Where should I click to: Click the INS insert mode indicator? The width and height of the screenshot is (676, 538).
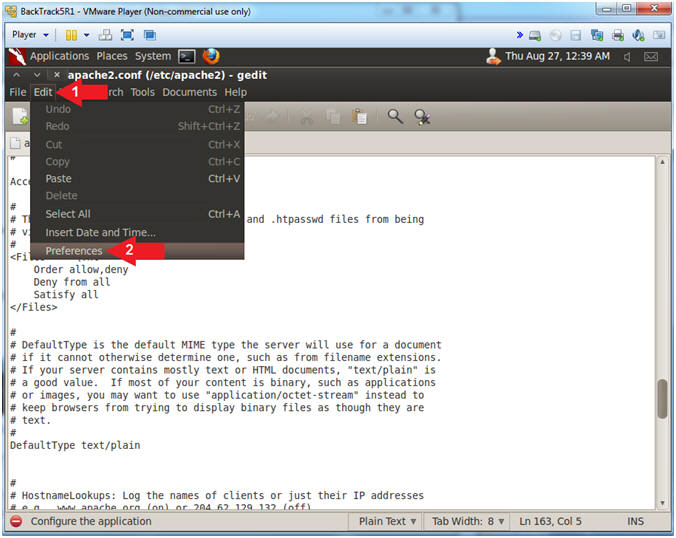(x=635, y=522)
